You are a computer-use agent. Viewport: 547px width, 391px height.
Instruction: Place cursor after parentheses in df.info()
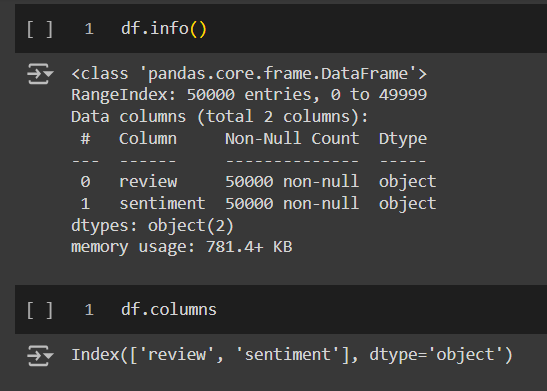(208, 29)
